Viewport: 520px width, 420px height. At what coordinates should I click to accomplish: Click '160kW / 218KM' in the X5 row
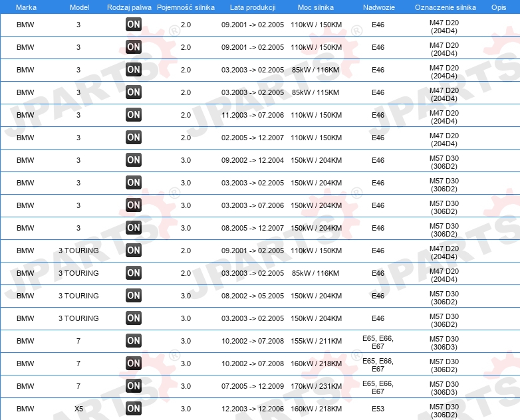pos(316,409)
